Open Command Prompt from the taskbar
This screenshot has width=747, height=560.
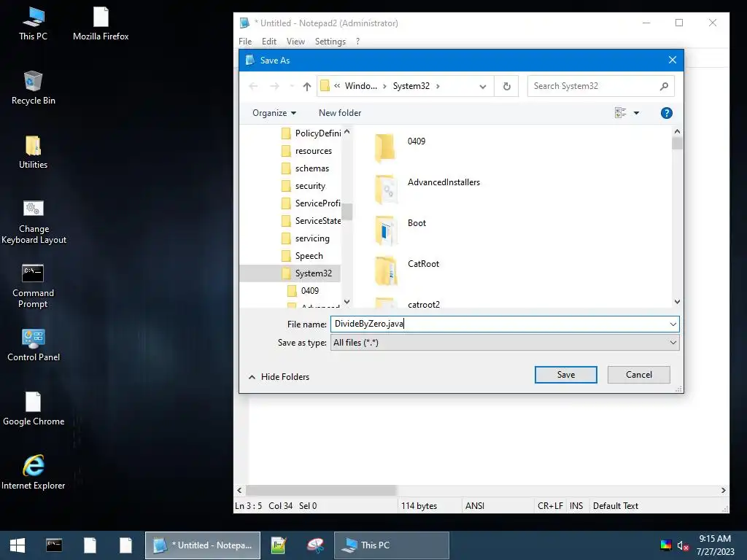(54, 545)
